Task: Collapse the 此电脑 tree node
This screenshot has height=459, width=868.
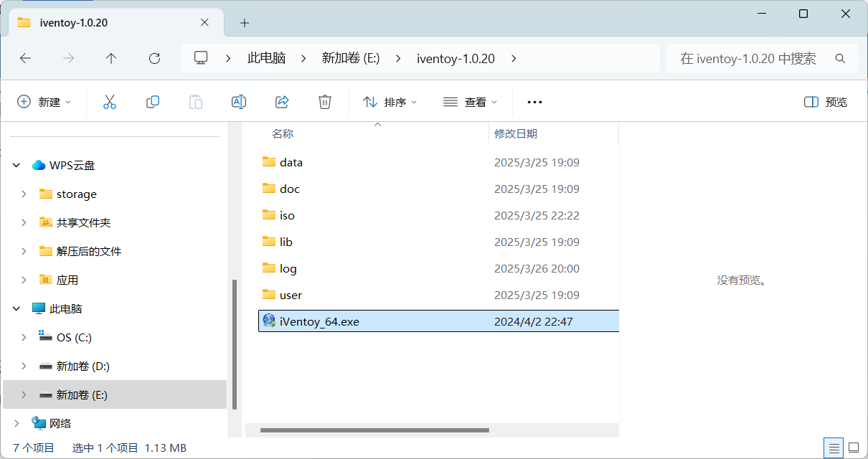Action: point(16,308)
